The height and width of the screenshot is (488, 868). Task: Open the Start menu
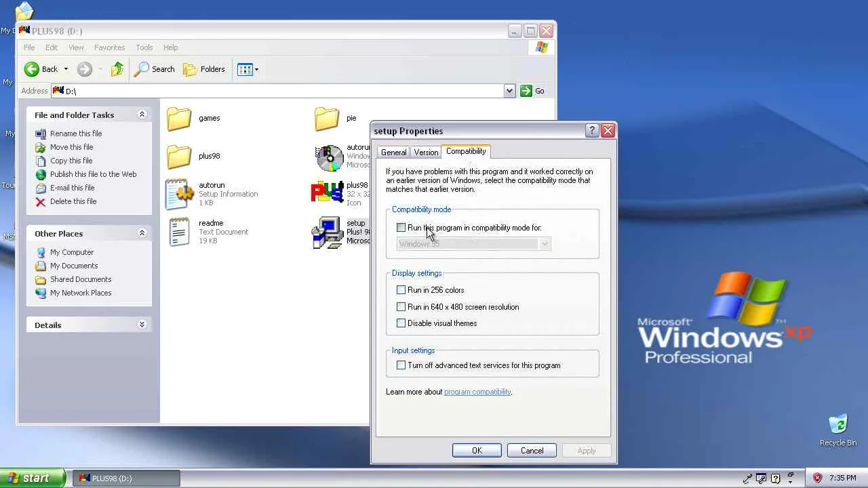click(33, 478)
